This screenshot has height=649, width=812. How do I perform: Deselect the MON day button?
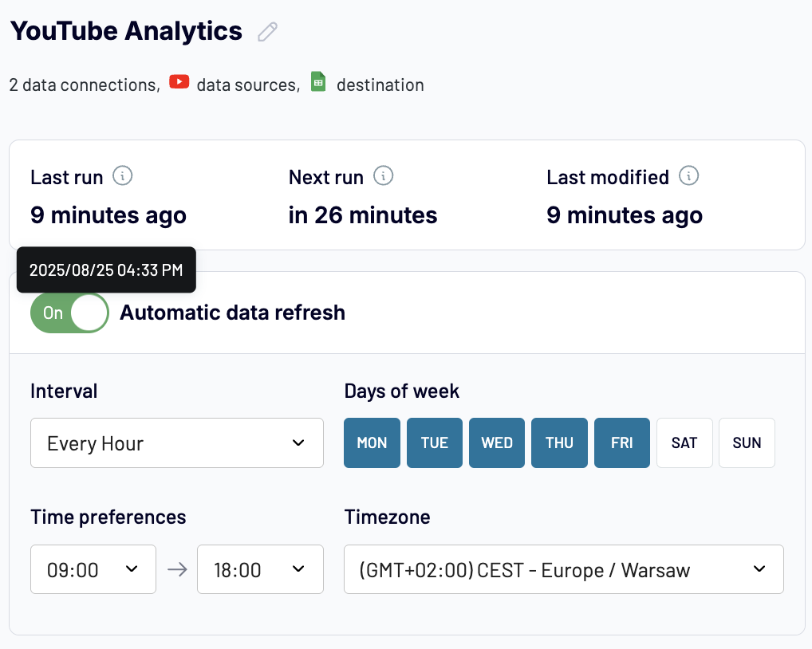pos(372,442)
